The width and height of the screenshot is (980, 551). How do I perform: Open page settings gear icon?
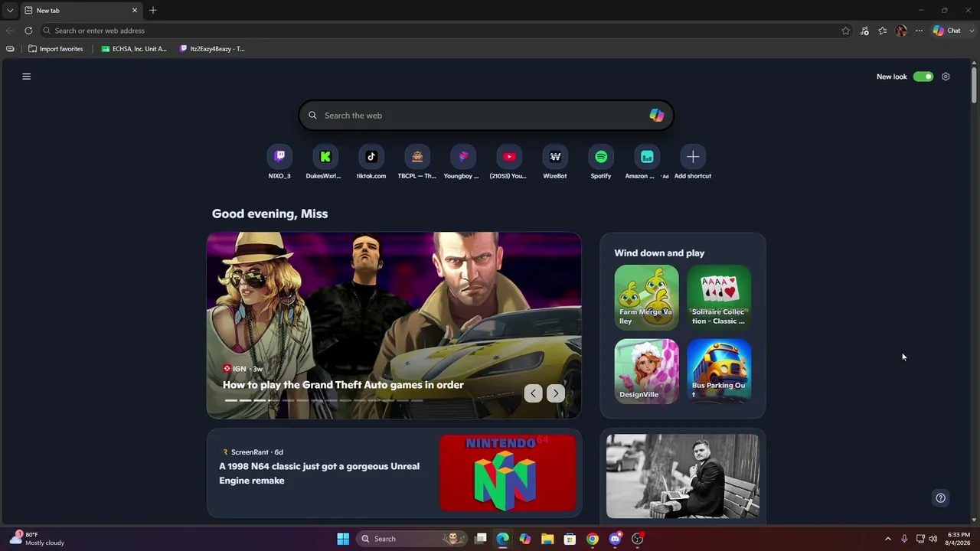click(946, 77)
